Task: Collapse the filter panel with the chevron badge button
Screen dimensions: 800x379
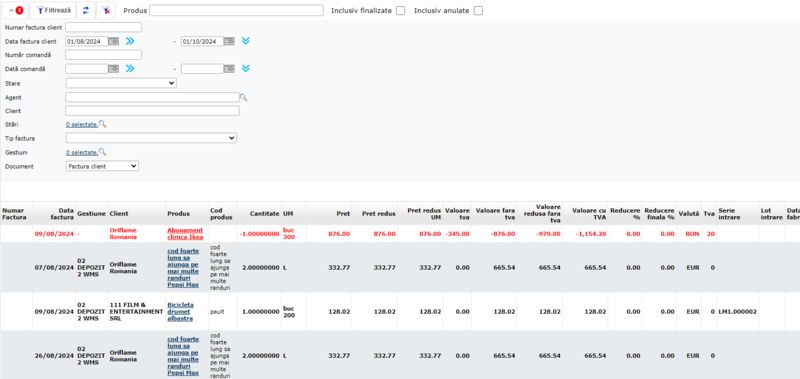Action: point(15,10)
